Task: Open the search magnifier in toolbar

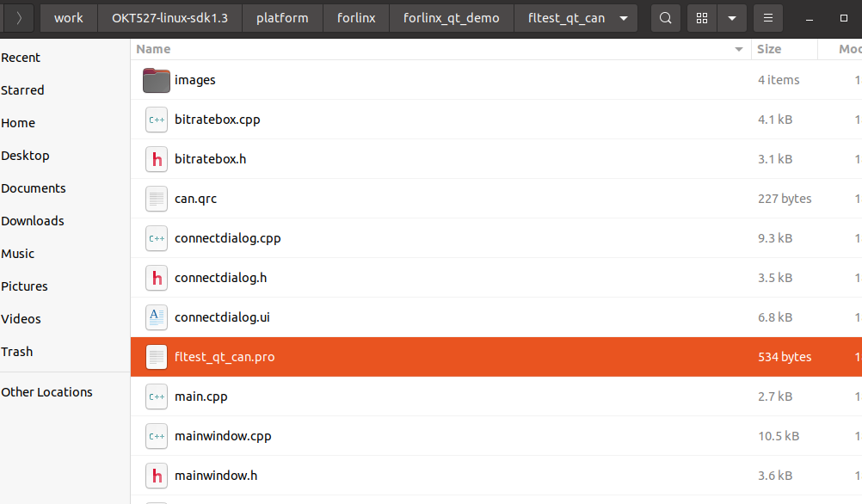Action: (x=665, y=18)
